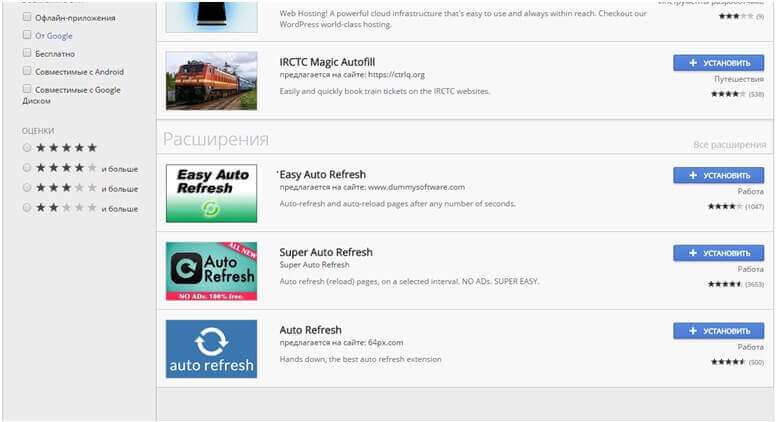Click star rating of Easy Auto Refresh
The width and height of the screenshot is (777, 422).
[725, 206]
